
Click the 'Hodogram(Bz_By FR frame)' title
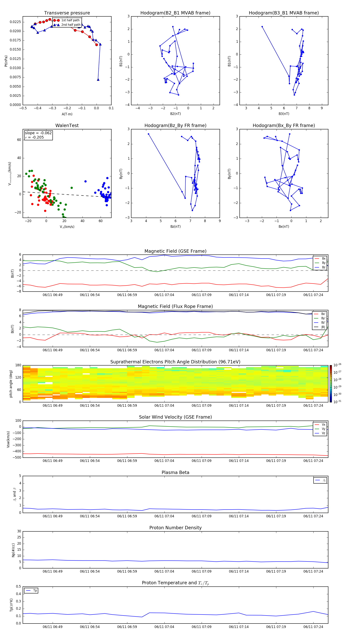click(x=175, y=125)
